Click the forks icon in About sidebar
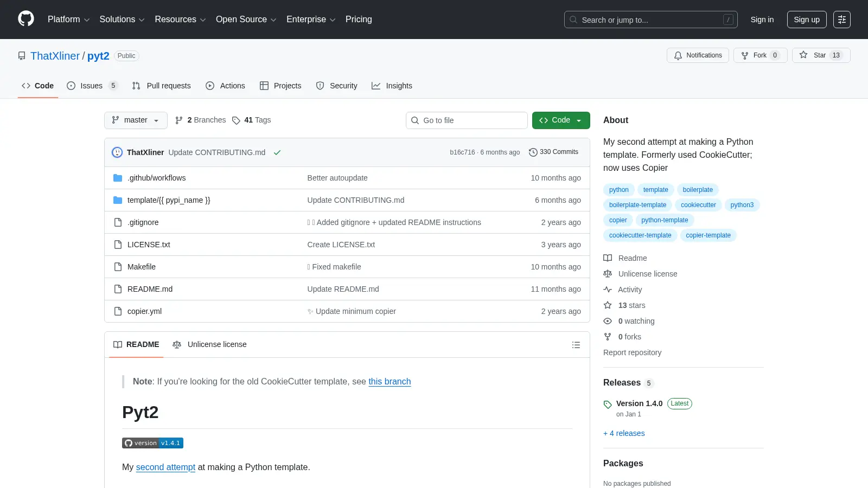 (608, 337)
